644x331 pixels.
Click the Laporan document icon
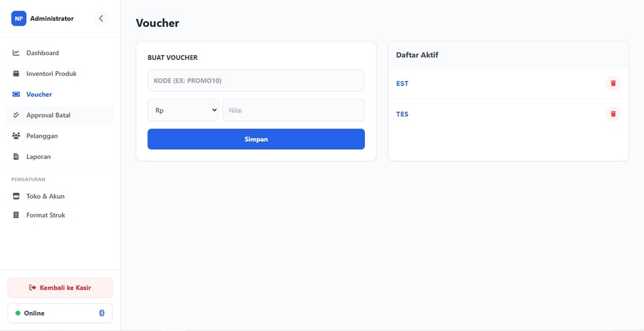16,157
